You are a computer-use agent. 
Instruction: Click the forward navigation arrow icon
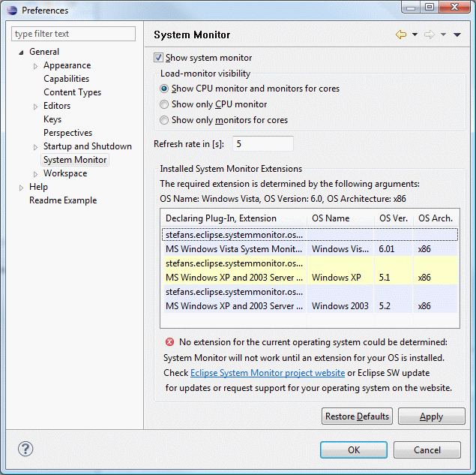coord(430,35)
